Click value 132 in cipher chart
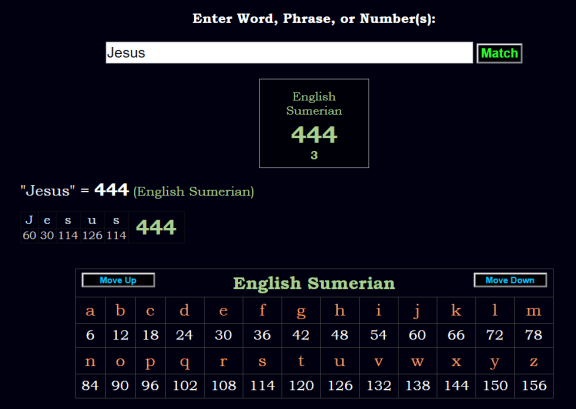576x409 pixels. (379, 386)
